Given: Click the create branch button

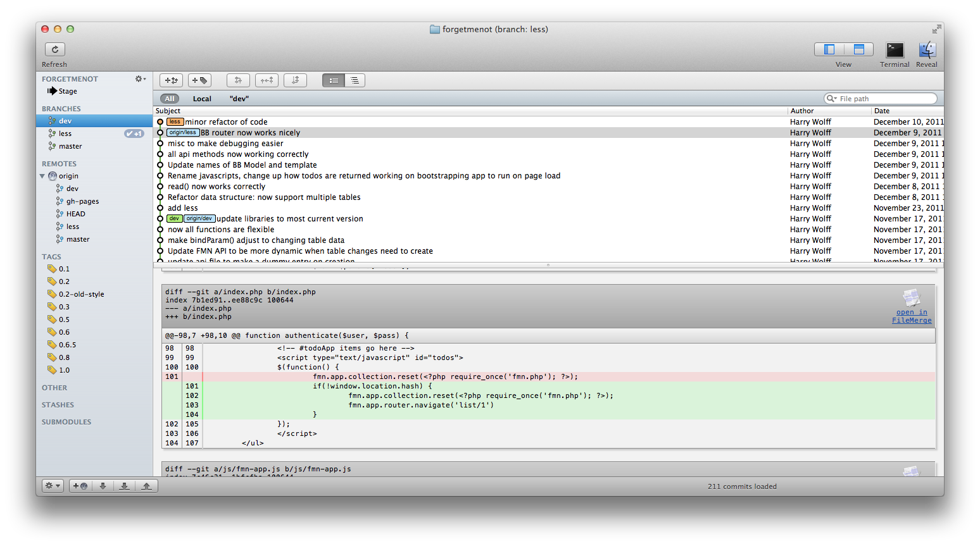Looking at the screenshot, I should point(171,80).
